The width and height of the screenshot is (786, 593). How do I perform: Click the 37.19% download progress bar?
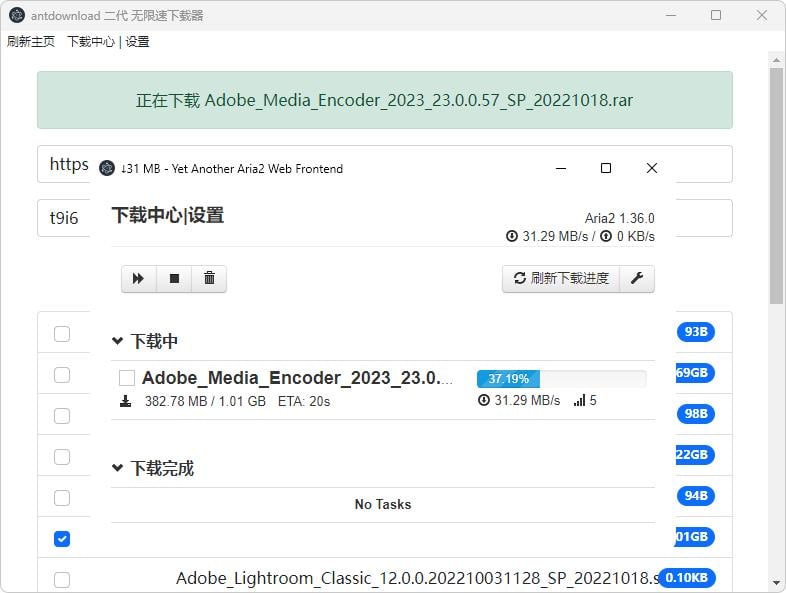(x=561, y=378)
